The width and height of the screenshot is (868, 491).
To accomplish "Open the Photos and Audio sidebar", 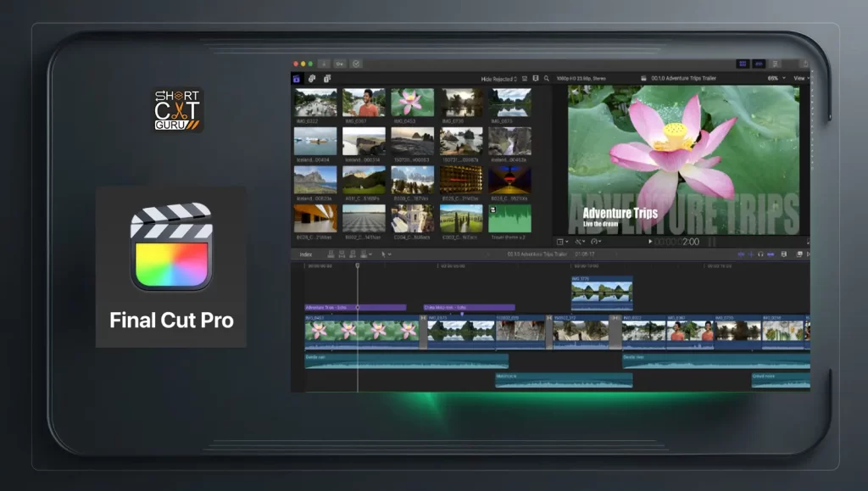I will 312,79.
